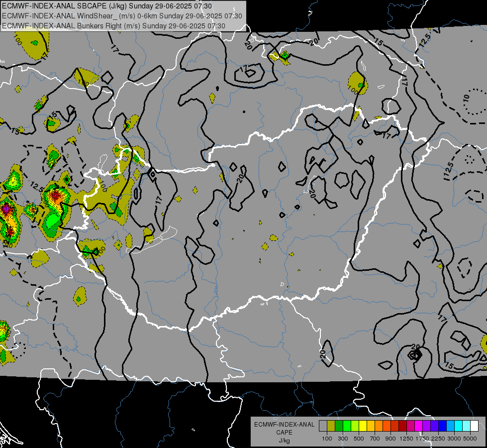Select the dark red legend swatch
This screenshot has height=448, width=487.
(x=402, y=426)
